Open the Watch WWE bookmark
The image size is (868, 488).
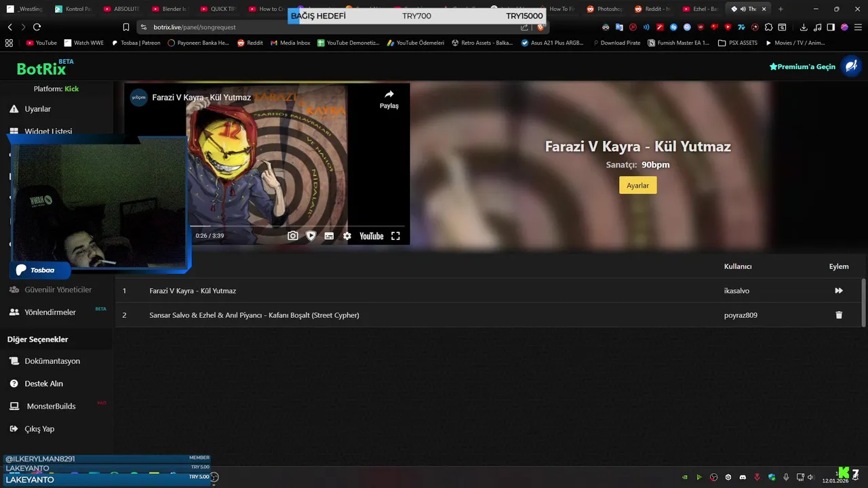[x=84, y=43]
